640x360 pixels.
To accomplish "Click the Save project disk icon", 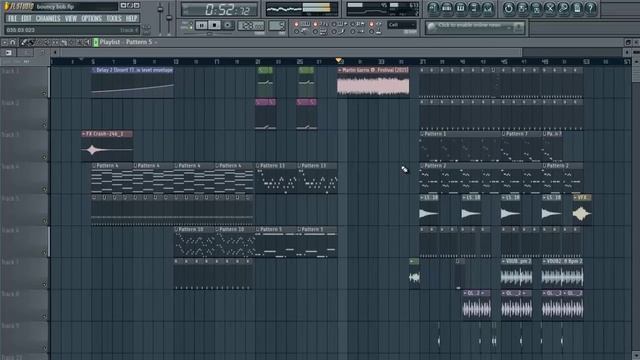I will (x=522, y=8).
